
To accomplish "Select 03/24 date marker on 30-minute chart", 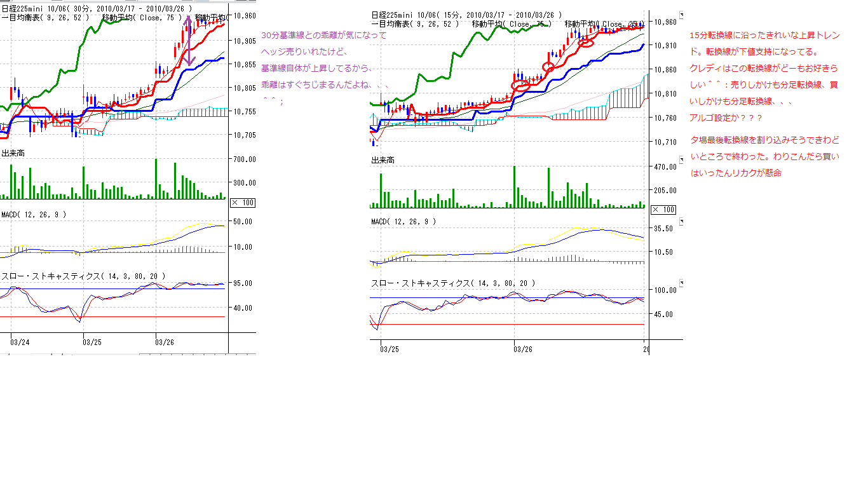I will pyautogui.click(x=20, y=342).
